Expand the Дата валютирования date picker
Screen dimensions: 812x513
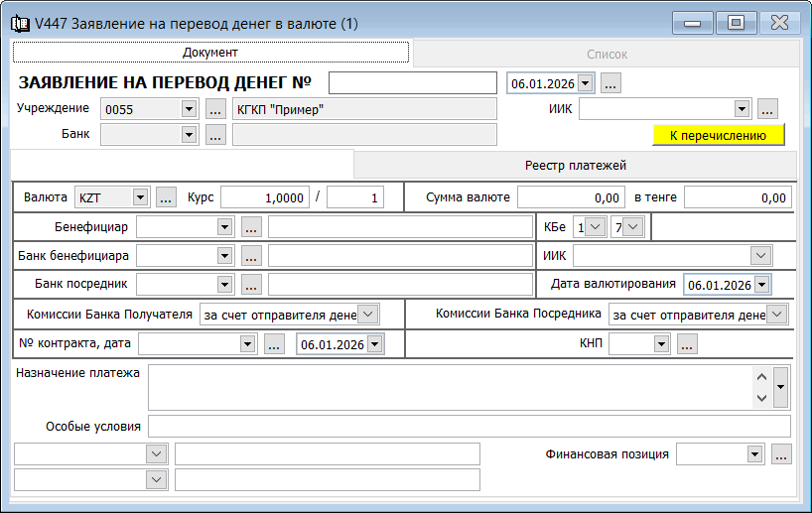click(x=760, y=285)
